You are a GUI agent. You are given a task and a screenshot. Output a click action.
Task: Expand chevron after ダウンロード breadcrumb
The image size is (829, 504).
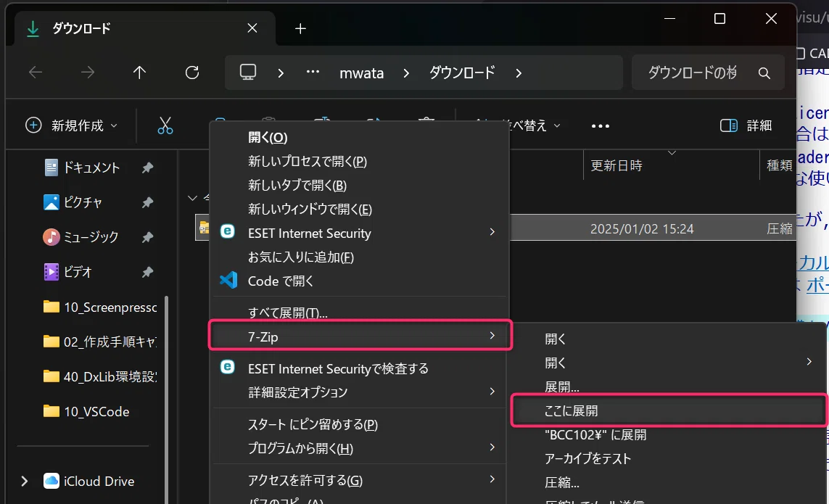pyautogui.click(x=519, y=73)
